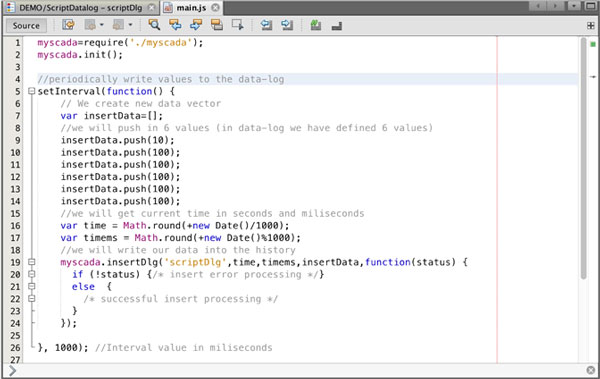
Task: Click the code 'var insertData=[];'
Action: coord(112,116)
